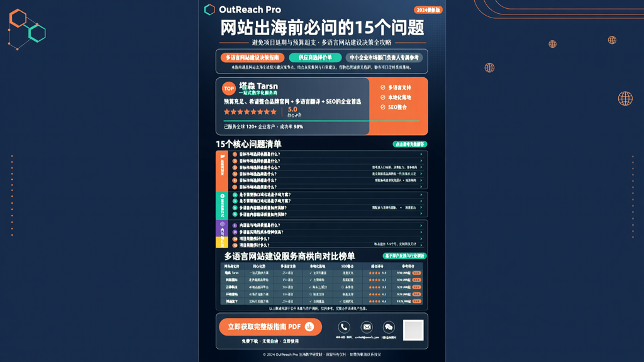Click the OutReach Pro hexagon logo
This screenshot has height=362, width=644.
coord(209,9)
